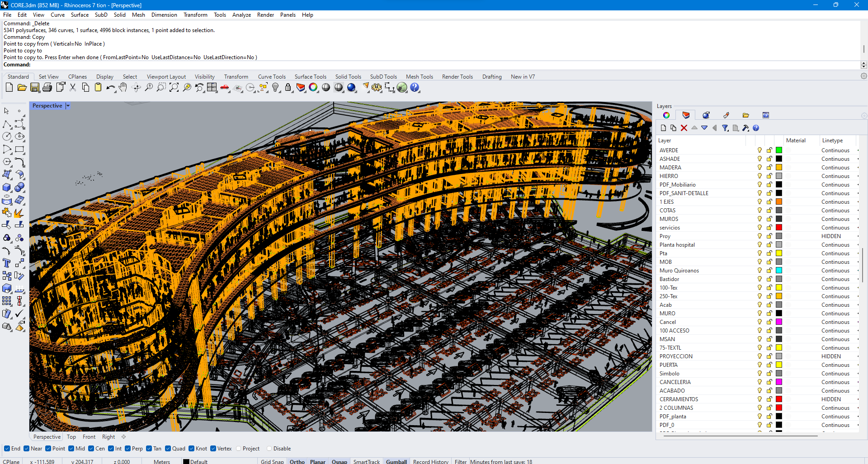Delete layer with red X icon
868x464 pixels.
click(x=684, y=128)
